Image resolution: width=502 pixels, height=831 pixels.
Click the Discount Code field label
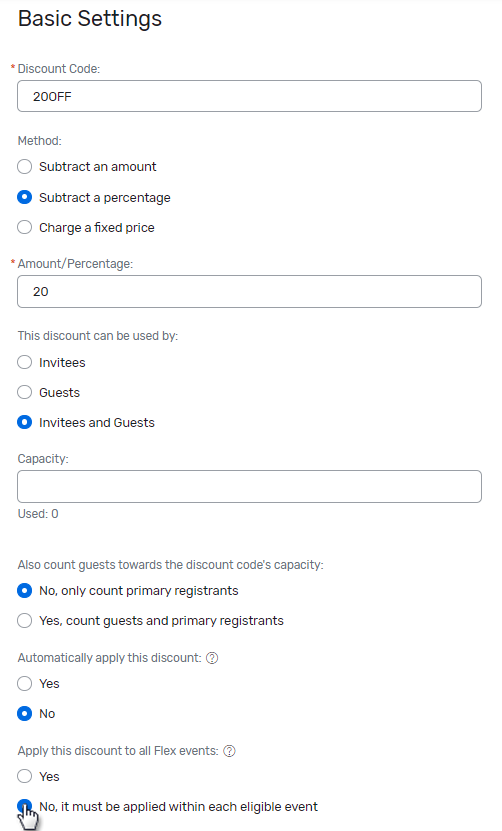click(x=59, y=69)
